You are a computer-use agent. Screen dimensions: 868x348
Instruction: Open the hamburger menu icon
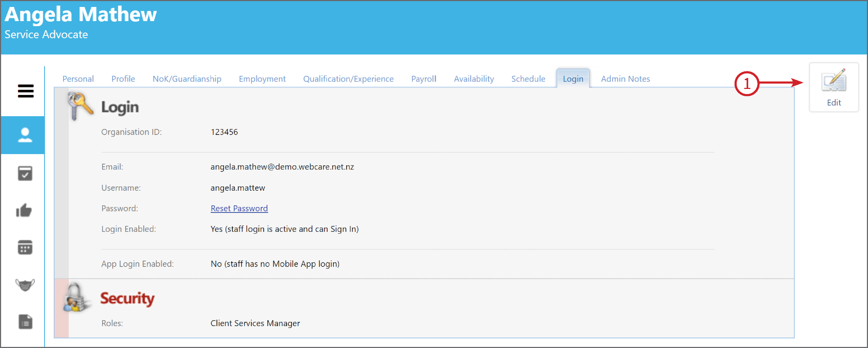click(x=26, y=91)
